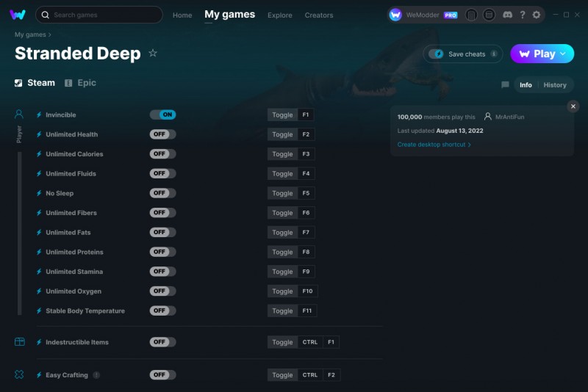
Task: Open the chat comments icon near Info
Action: click(505, 85)
